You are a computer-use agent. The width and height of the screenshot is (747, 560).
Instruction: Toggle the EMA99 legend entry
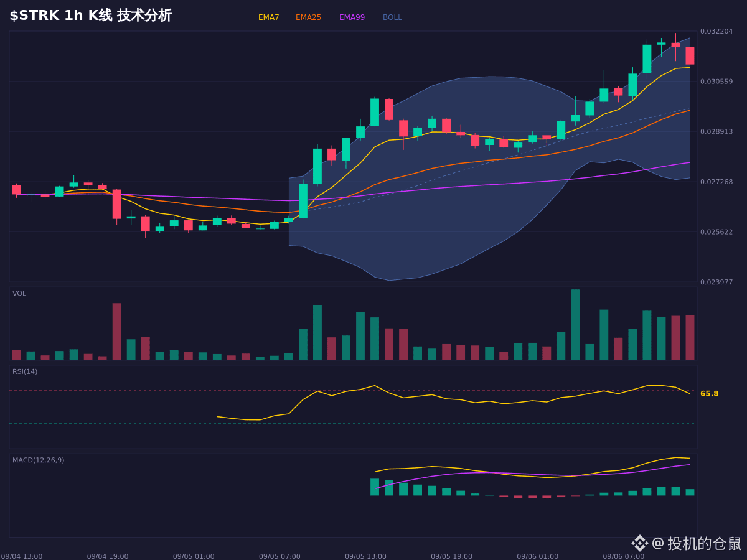352,17
